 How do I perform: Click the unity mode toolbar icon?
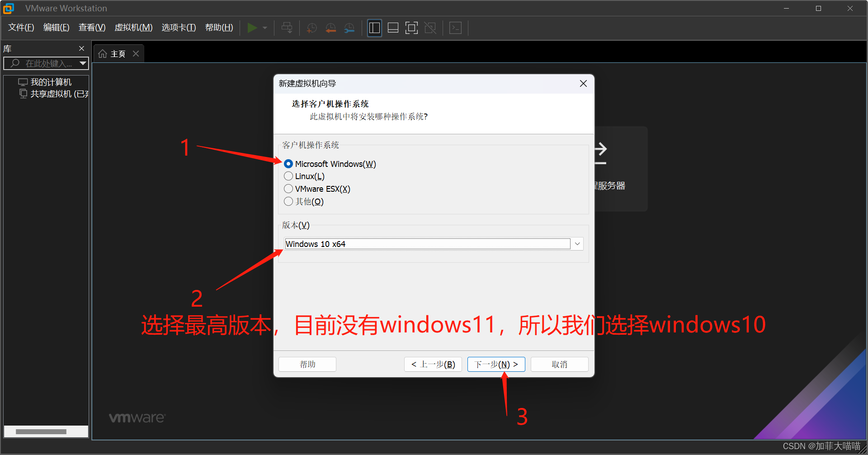coord(430,28)
